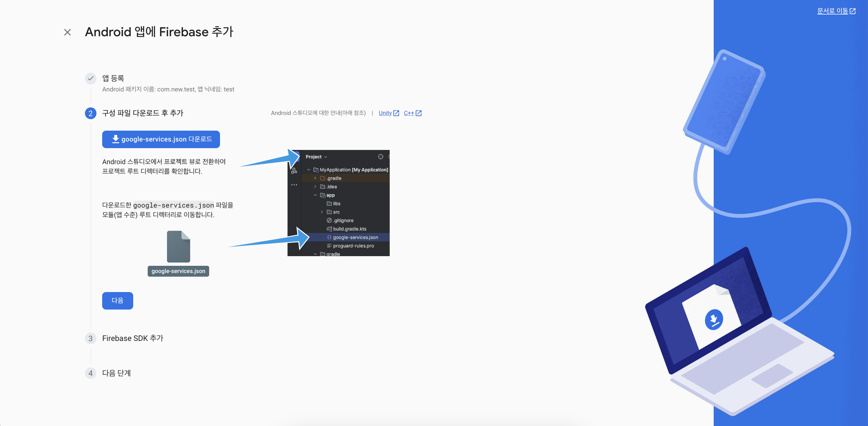Open the 문서로 이동 link
Viewport: 868px width, 426px height.
coord(832,11)
